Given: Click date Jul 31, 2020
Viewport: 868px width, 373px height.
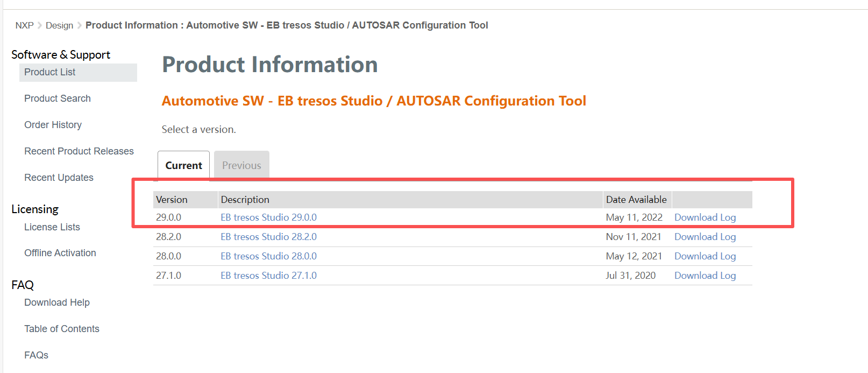Looking at the screenshot, I should 631,276.
